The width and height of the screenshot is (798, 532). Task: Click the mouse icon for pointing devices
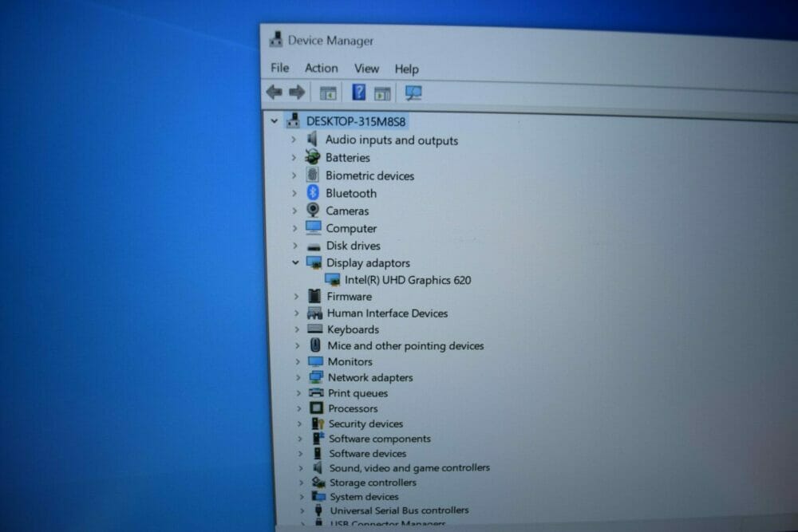[x=315, y=345]
